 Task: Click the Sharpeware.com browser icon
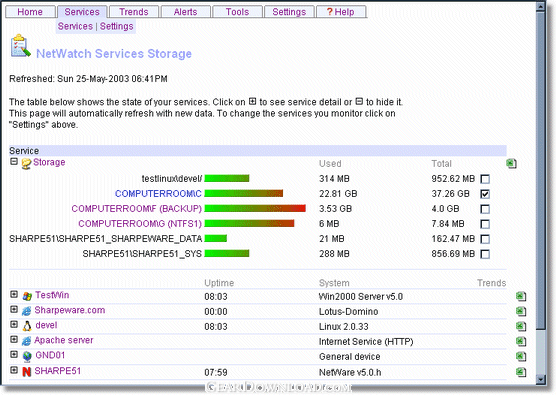coord(27,311)
